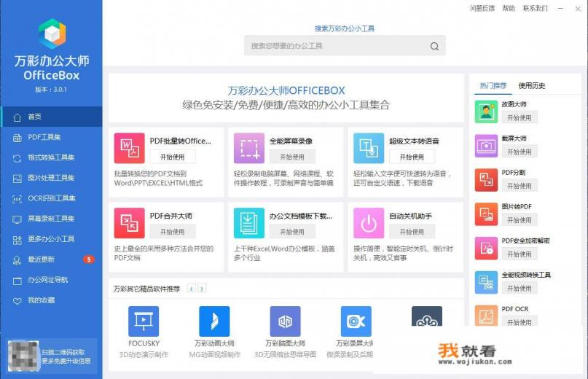Image resolution: width=588 pixels, height=379 pixels.
Task: Switch to 使用历史 tab
Action: pos(532,85)
